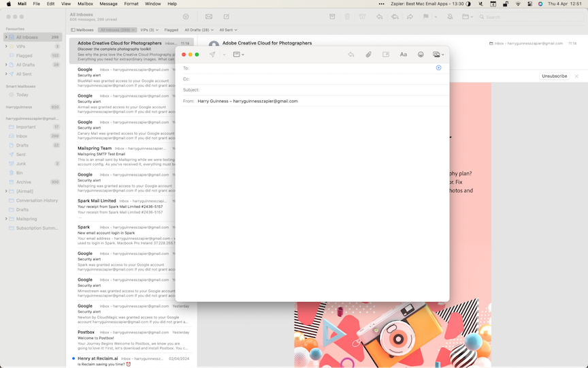This screenshot has width=588, height=368.
Task: Click the Forward icon in the main toolbar
Action: click(x=410, y=16)
